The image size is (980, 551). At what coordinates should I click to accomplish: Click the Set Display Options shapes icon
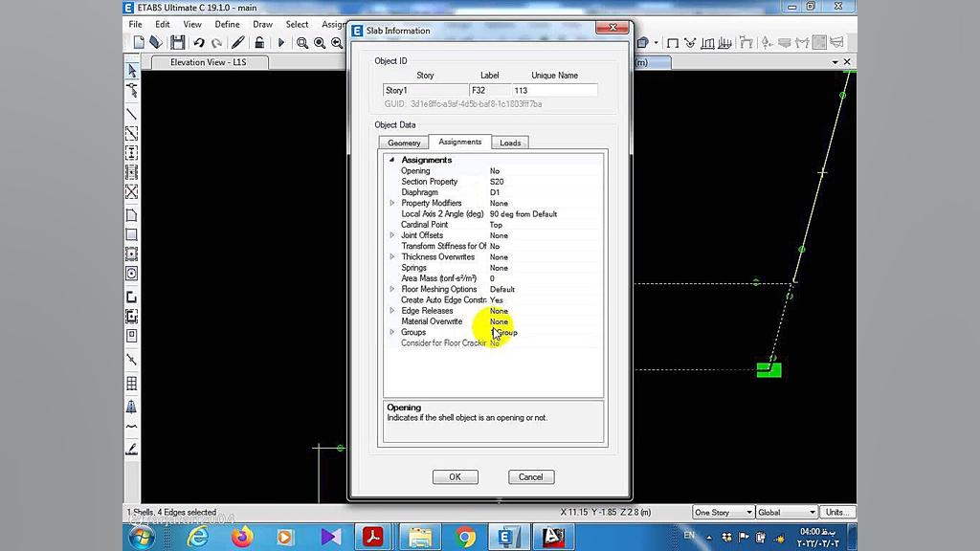pyautogui.click(x=642, y=42)
